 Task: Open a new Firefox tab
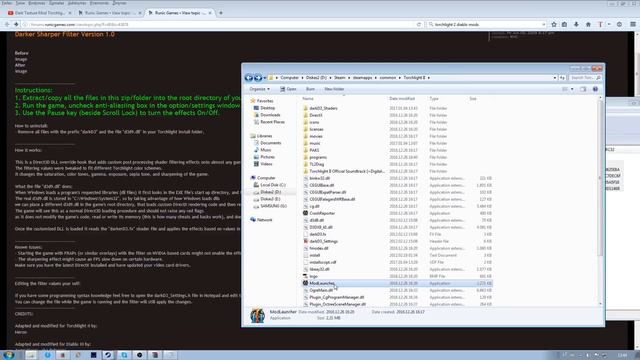[221, 13]
